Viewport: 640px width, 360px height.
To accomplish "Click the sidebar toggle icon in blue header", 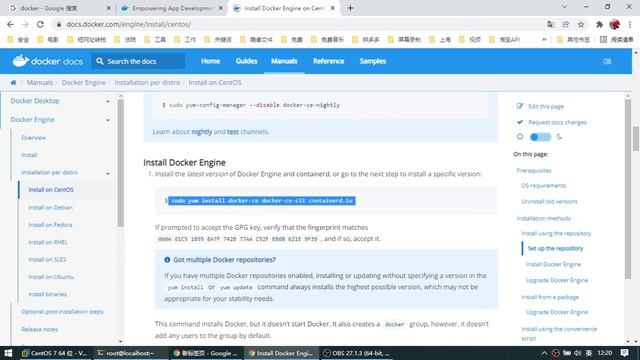I will (607, 61).
